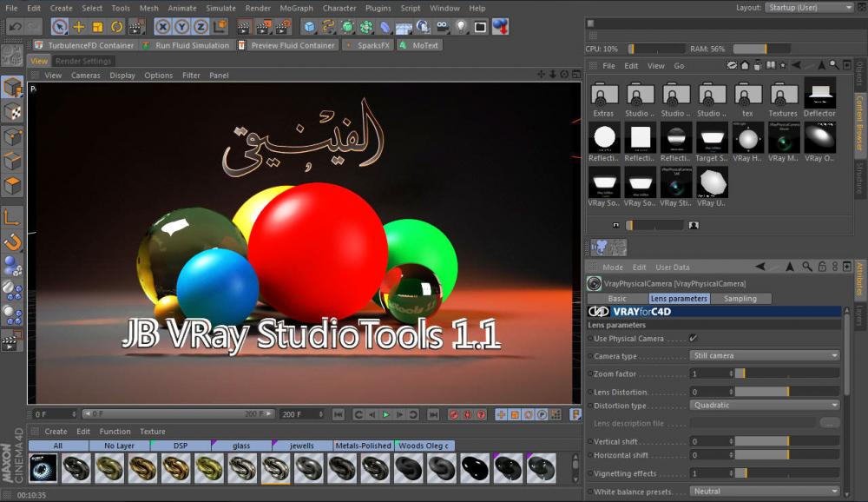868x502 pixels.
Task: Toggle Y axis lock
Action: (x=181, y=27)
